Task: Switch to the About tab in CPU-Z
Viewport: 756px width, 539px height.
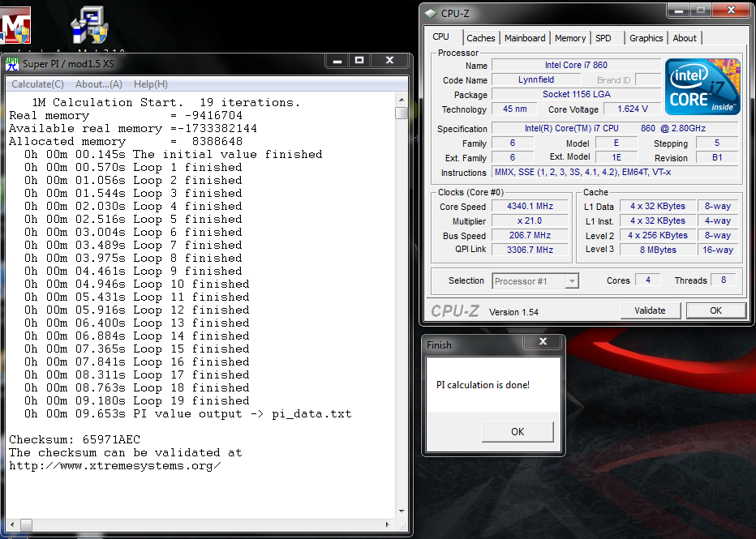Action: click(x=685, y=38)
